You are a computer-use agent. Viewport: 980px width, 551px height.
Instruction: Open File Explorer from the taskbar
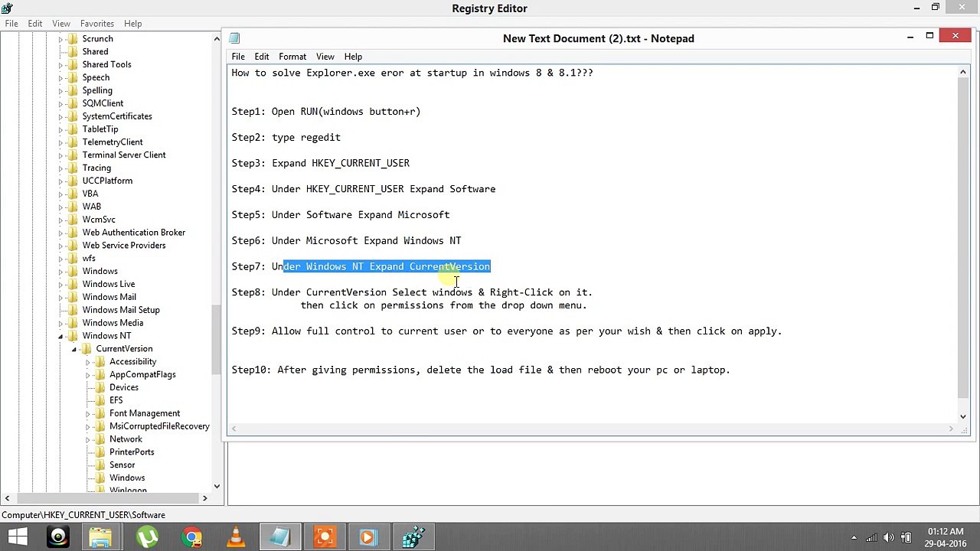click(x=101, y=536)
